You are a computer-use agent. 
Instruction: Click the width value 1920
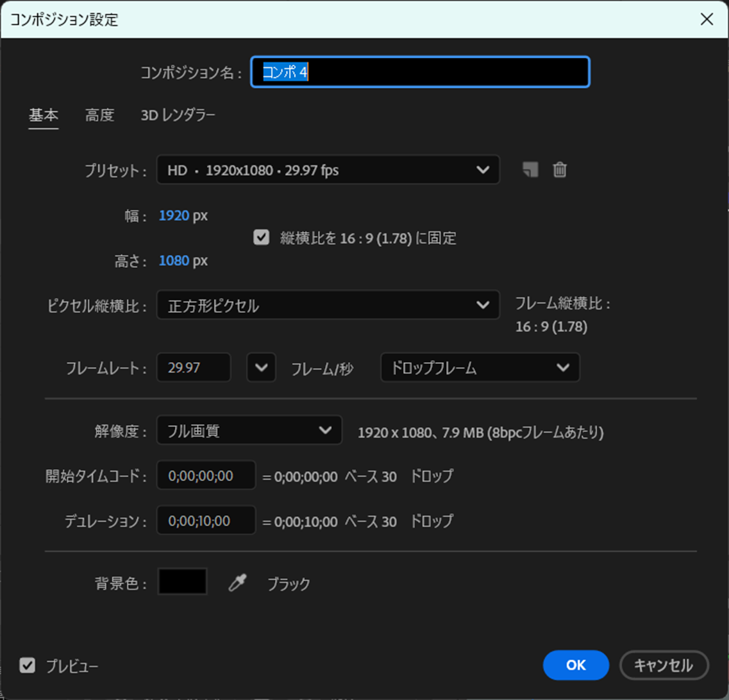coord(173,216)
